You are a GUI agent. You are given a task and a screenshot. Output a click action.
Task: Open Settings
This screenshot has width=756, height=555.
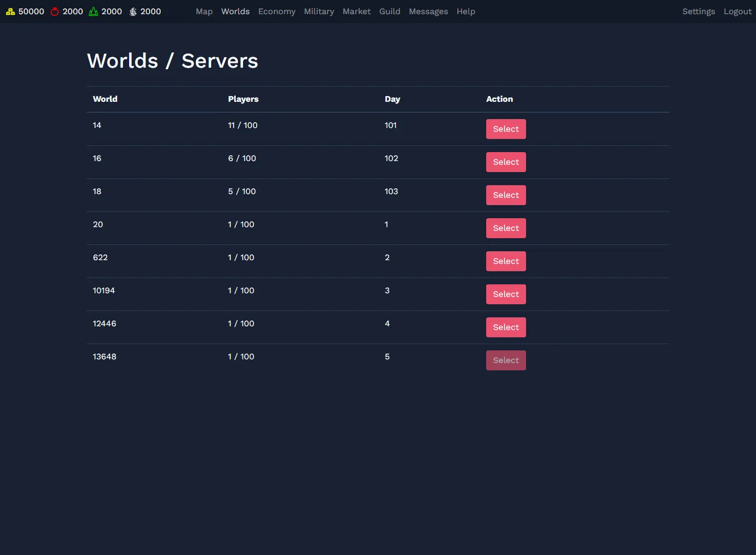698,12
